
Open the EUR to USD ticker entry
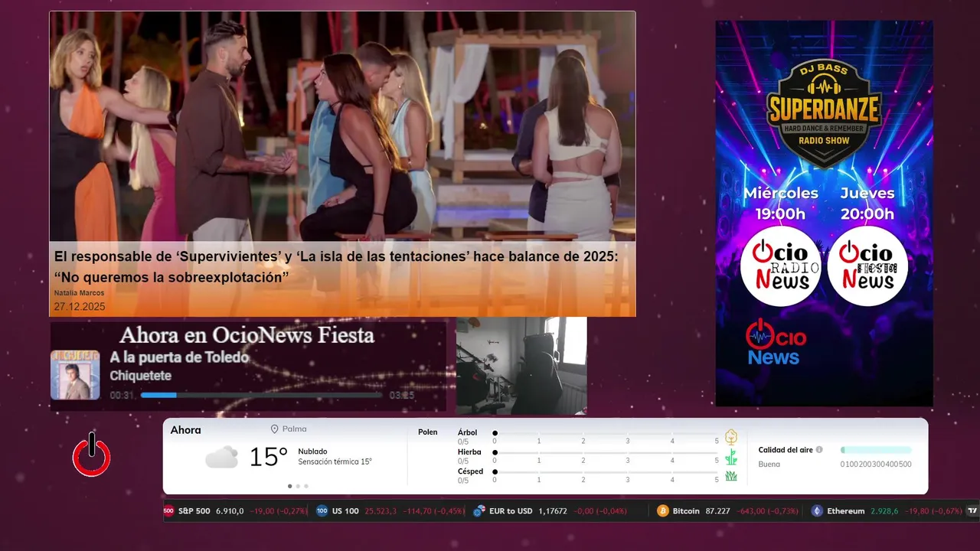point(550,510)
